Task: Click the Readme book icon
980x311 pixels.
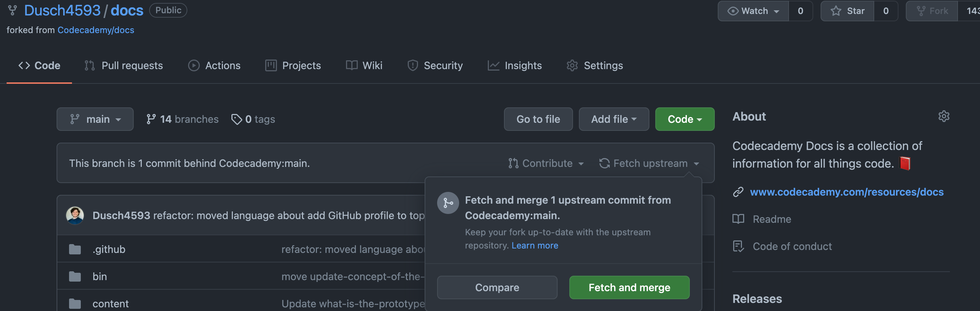Action: point(738,219)
